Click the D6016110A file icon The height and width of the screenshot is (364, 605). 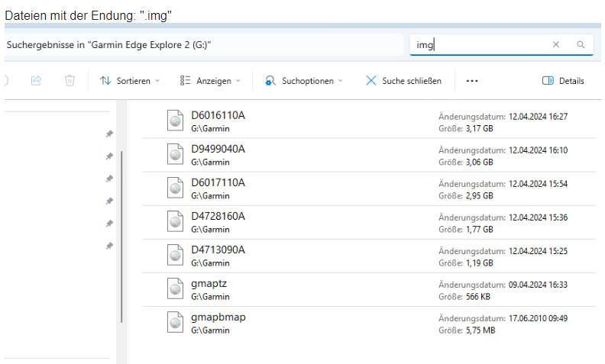point(176,121)
